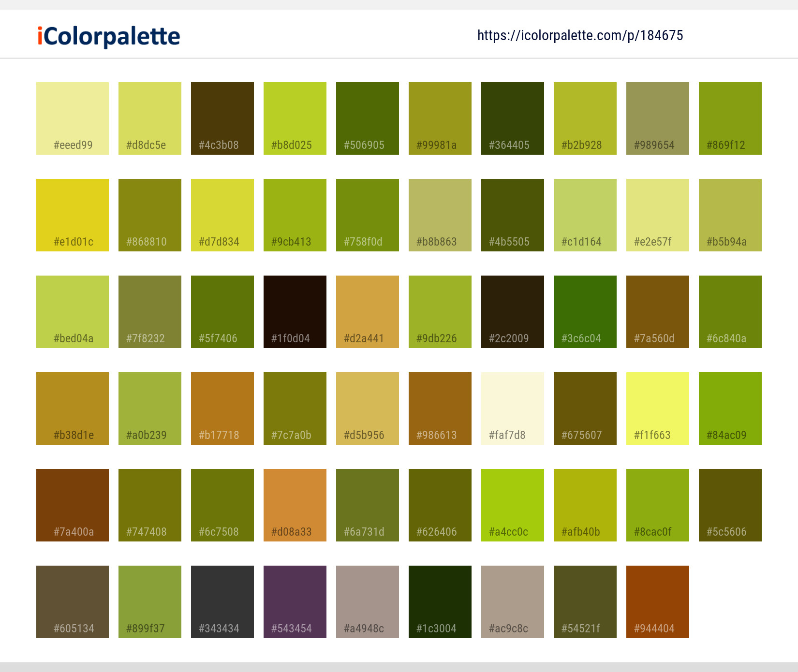
Task: Pick the #6c840a swatch
Action: (730, 312)
